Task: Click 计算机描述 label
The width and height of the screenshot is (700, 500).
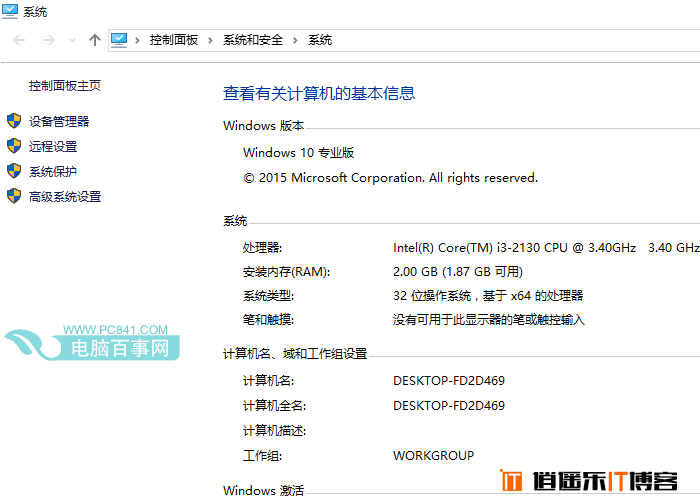Action: pos(275,431)
